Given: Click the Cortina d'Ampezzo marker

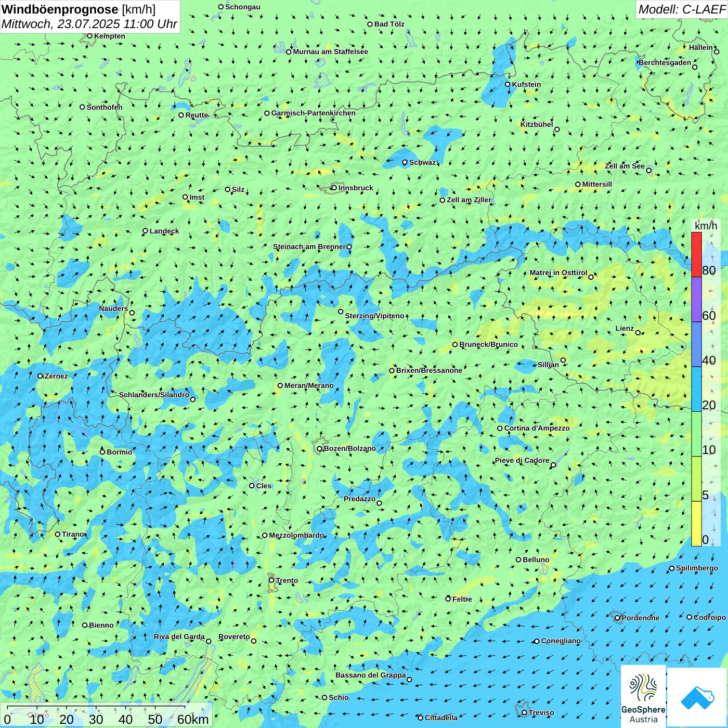Looking at the screenshot, I should coord(500,428).
